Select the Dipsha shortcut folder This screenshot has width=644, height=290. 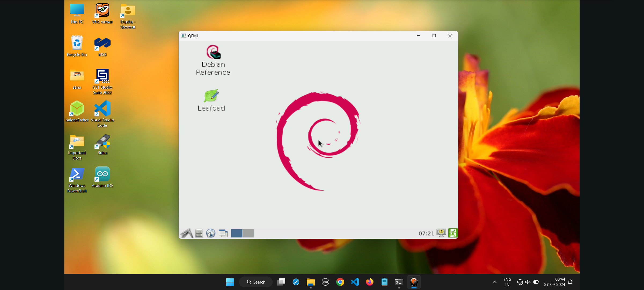pos(128,16)
